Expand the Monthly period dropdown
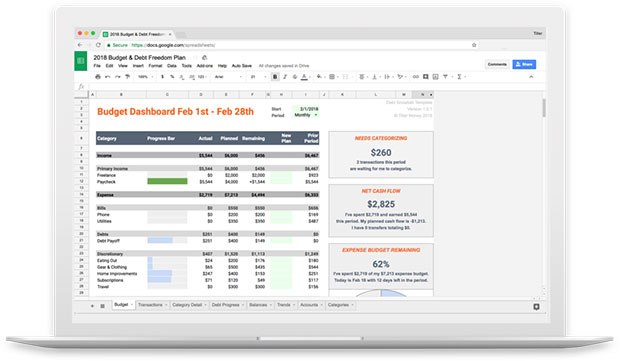This screenshot has width=620, height=361. 306,115
